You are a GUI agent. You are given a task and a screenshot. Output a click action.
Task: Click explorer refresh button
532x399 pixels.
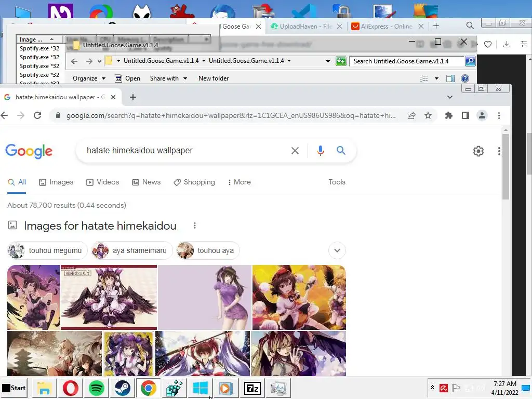(341, 61)
